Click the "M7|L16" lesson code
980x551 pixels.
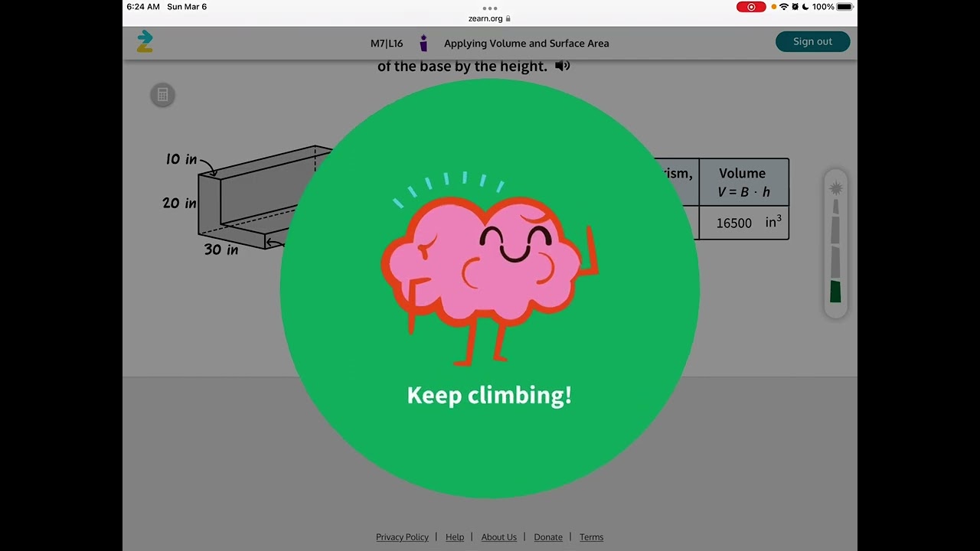[387, 44]
